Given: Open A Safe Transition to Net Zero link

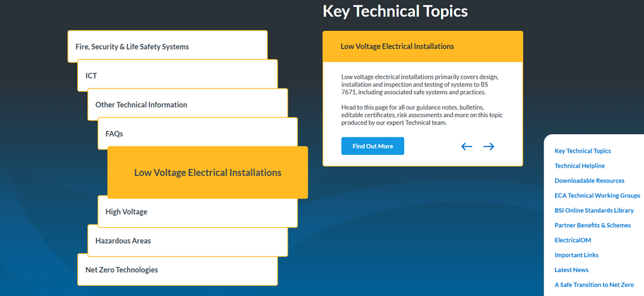Looking at the screenshot, I should click(594, 284).
